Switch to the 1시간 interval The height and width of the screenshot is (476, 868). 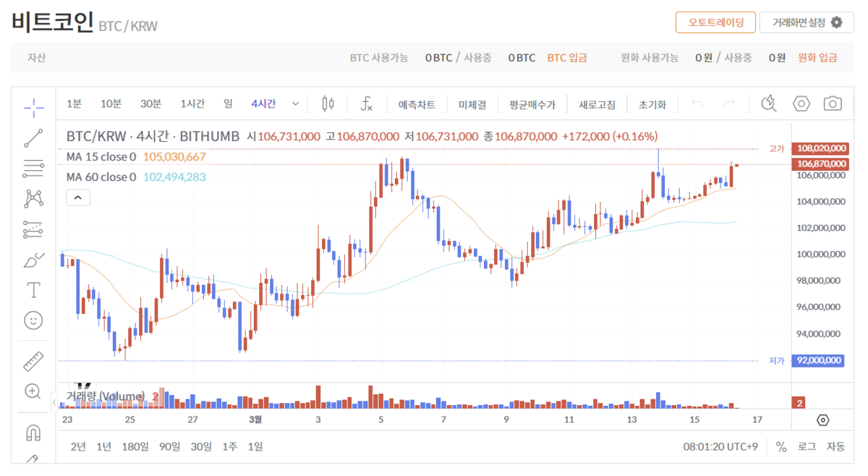pyautogui.click(x=192, y=104)
